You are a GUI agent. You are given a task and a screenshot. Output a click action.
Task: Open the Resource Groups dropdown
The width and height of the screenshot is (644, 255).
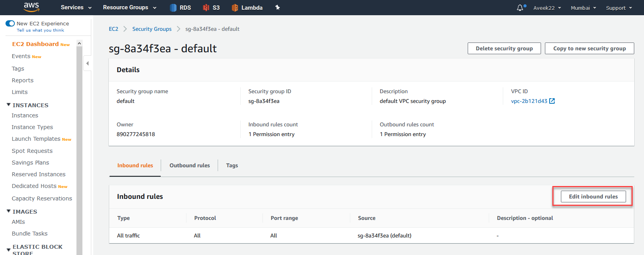tap(130, 7)
